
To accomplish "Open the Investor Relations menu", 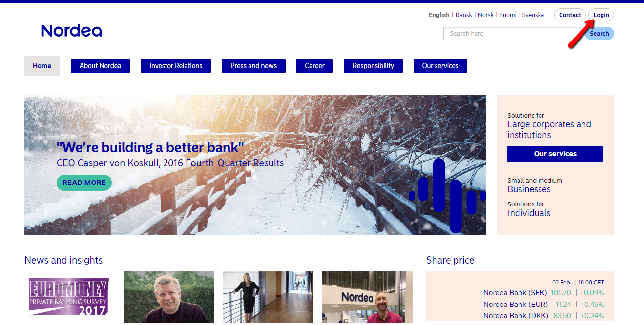I will pyautogui.click(x=176, y=66).
